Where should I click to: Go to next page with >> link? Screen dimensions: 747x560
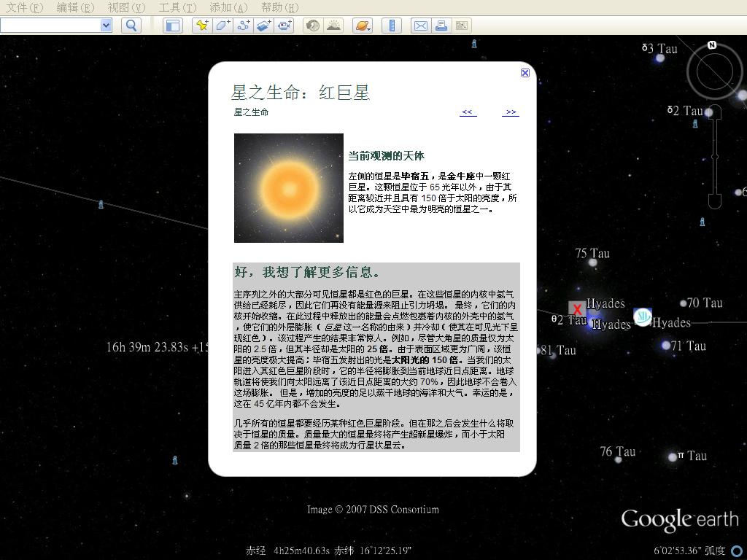coord(511,112)
